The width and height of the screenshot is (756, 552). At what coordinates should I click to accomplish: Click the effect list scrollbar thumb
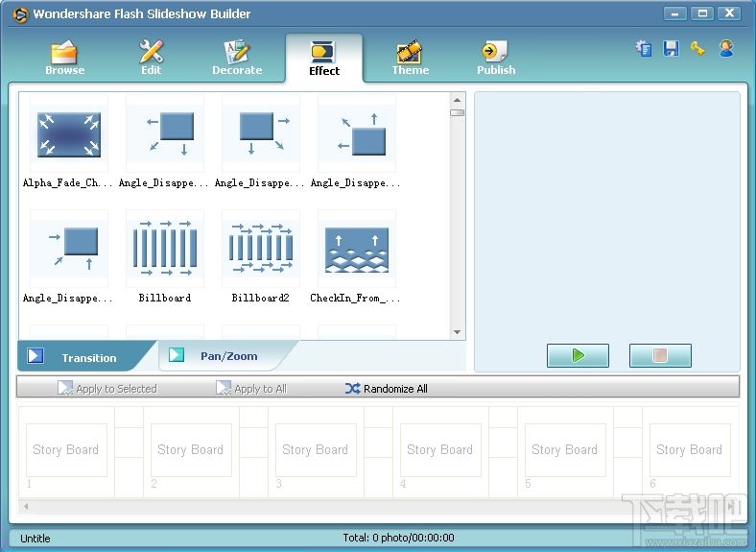click(x=457, y=113)
